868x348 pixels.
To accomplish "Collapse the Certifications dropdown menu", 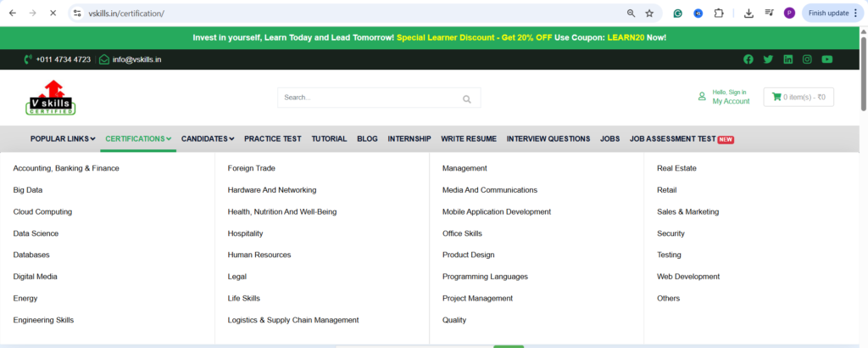I will tap(138, 139).
